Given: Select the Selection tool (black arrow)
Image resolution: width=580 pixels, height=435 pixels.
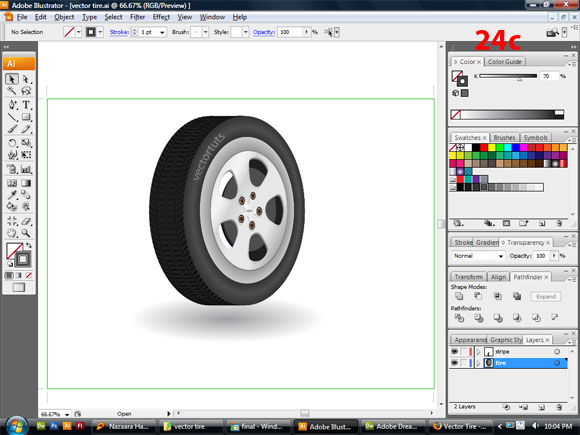Looking at the screenshot, I should [x=12, y=79].
